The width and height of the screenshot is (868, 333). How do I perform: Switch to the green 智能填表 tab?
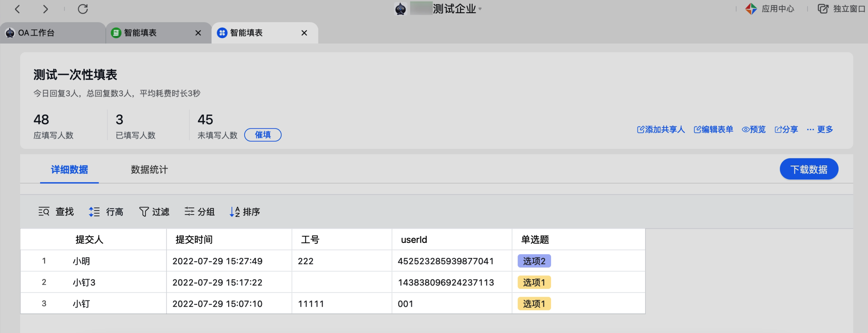pos(158,33)
